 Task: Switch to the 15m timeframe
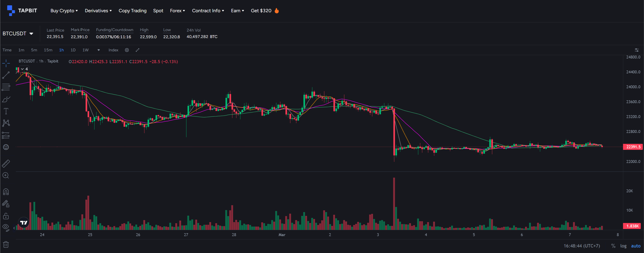click(x=48, y=50)
